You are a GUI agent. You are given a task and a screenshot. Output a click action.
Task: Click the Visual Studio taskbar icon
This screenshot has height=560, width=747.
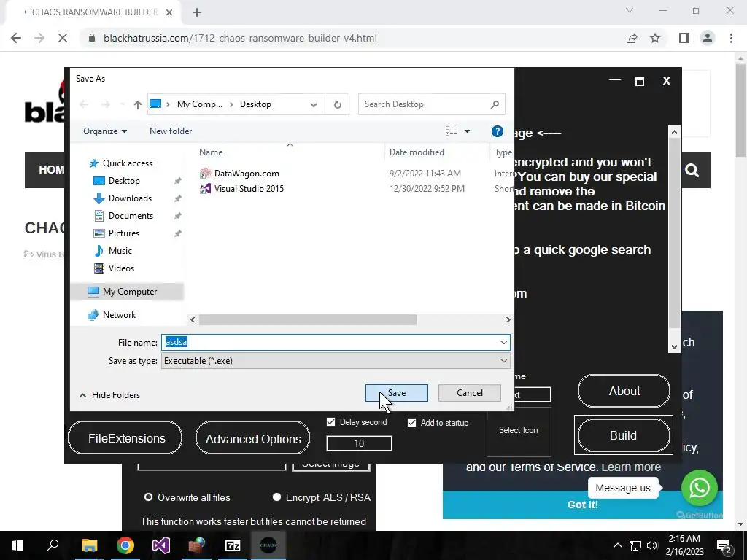coord(161,545)
